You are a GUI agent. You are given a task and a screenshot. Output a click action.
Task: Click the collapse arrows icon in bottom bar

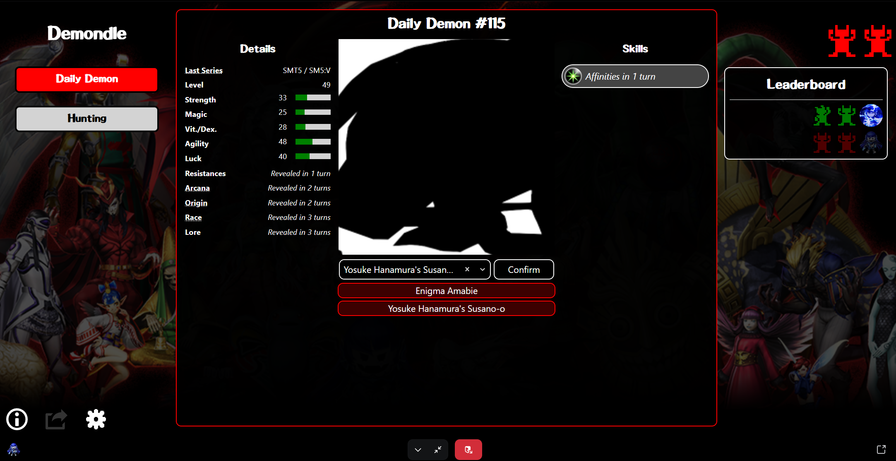(438, 450)
